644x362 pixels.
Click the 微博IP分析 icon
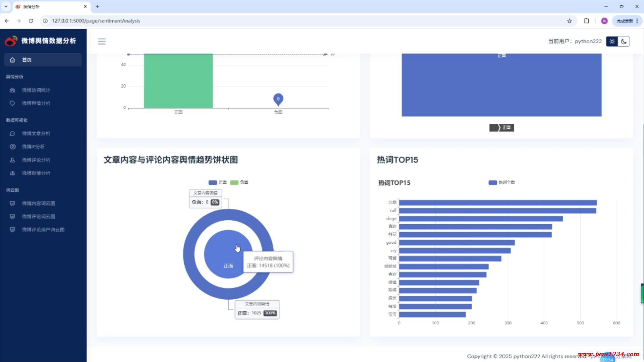pyautogui.click(x=12, y=146)
